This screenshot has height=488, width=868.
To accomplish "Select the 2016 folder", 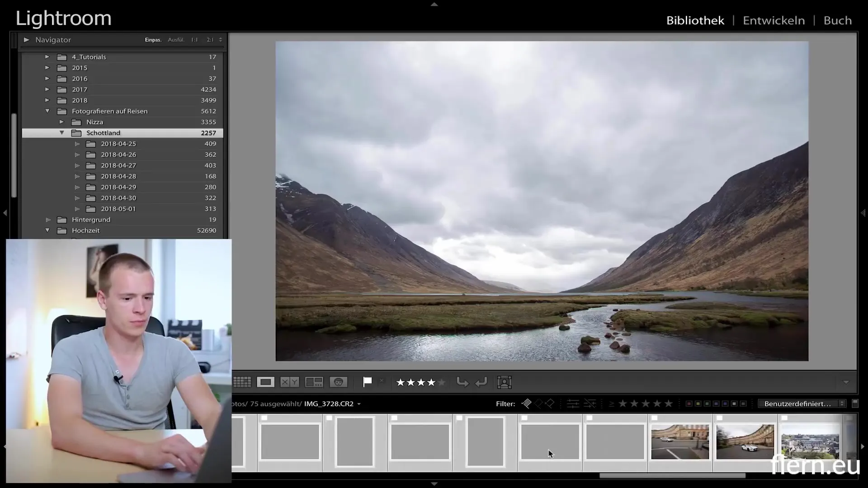I will coord(123,79).
